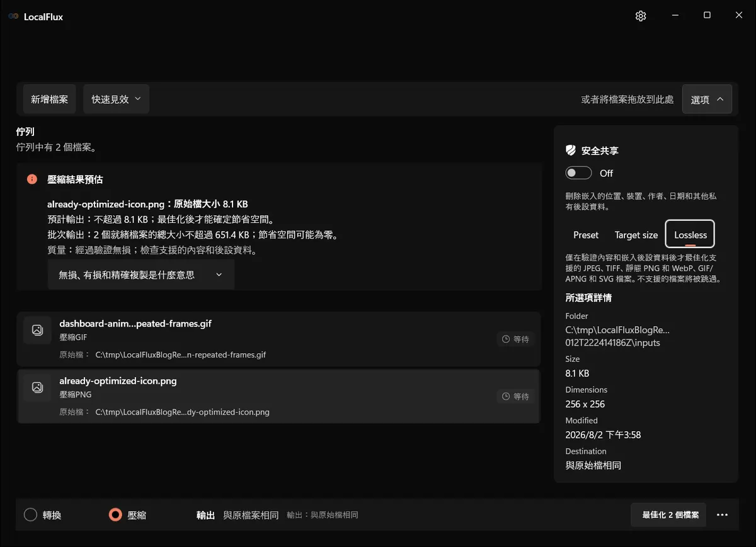The width and height of the screenshot is (756, 547).
Task: Click the 或者將檔案拖放到此處 drop hint
Action: click(627, 99)
